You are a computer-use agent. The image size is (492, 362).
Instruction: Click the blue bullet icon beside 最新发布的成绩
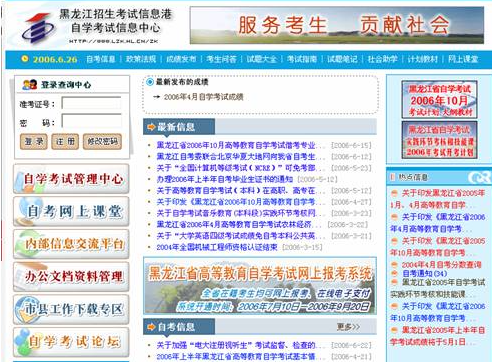pyautogui.click(x=150, y=82)
